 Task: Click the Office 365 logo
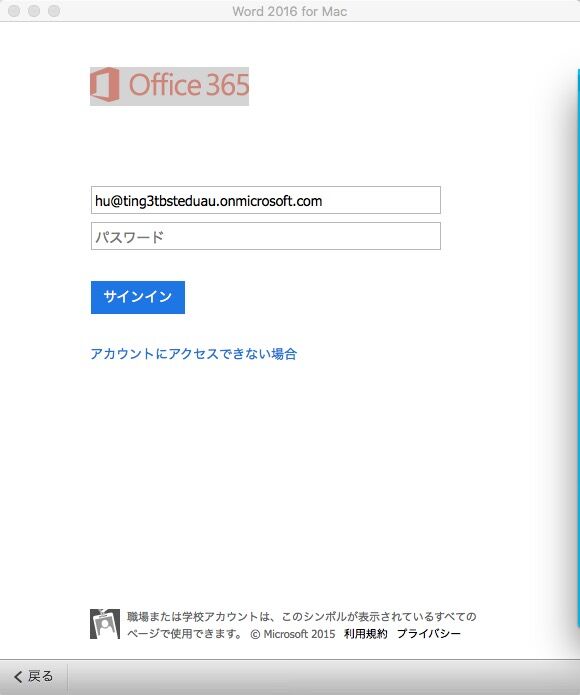169,86
